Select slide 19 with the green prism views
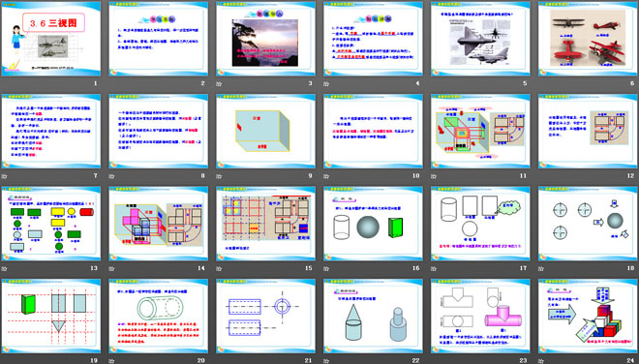 51,316
